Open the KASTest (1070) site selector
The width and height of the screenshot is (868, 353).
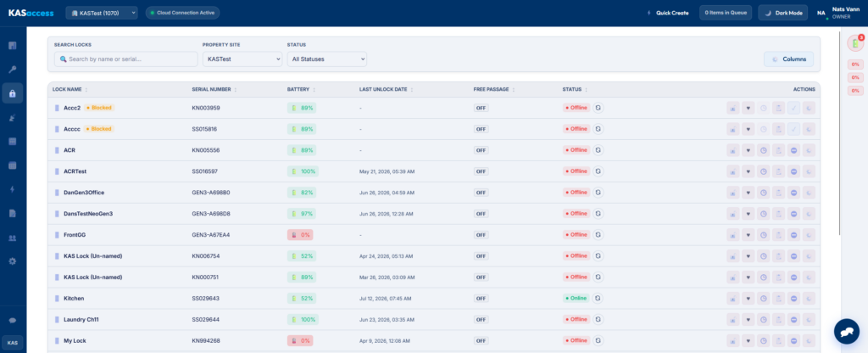[x=102, y=13]
